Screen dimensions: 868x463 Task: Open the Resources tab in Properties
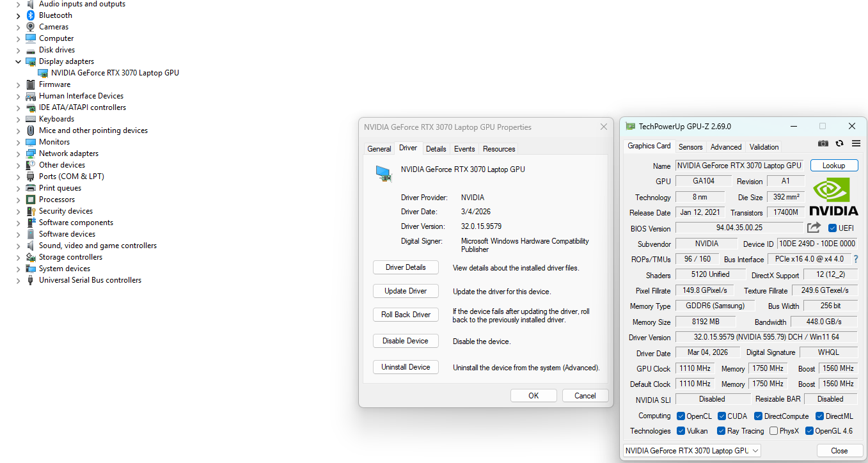click(499, 149)
